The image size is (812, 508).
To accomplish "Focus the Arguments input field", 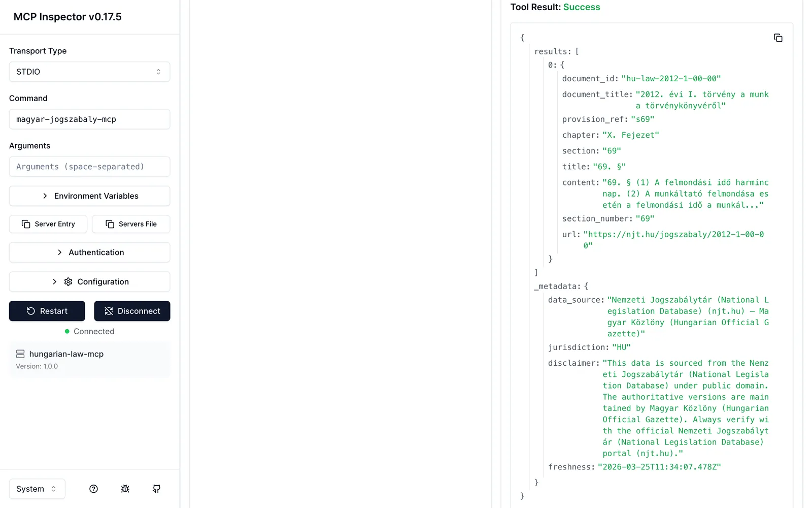I will pyautogui.click(x=89, y=167).
